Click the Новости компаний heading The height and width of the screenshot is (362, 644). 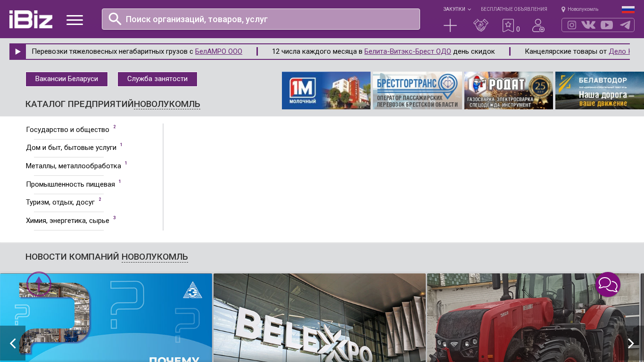72,257
